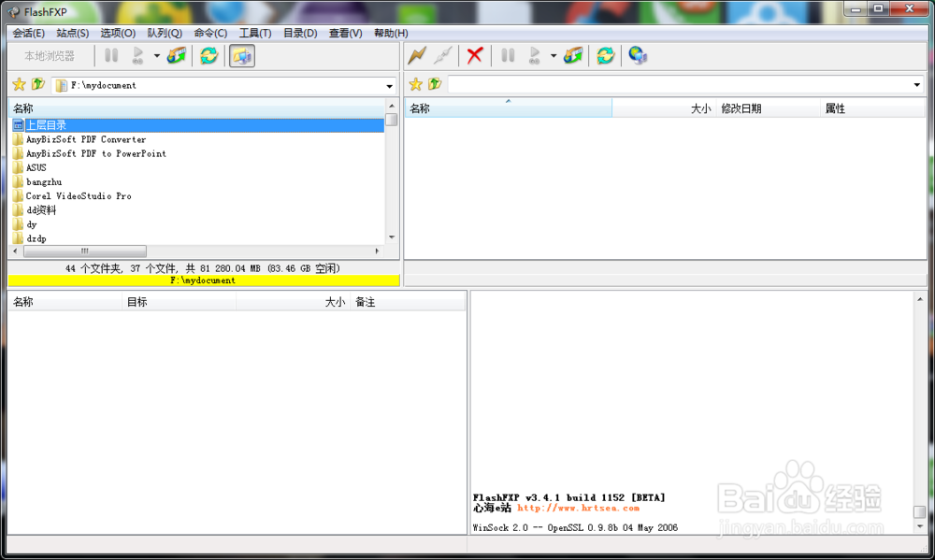This screenshot has height=560, width=935.
Task: Click the local browser label button
Action: pos(50,56)
